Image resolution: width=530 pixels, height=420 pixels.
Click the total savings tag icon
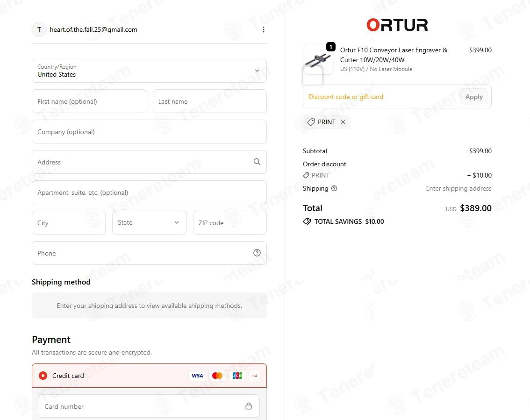(x=307, y=221)
